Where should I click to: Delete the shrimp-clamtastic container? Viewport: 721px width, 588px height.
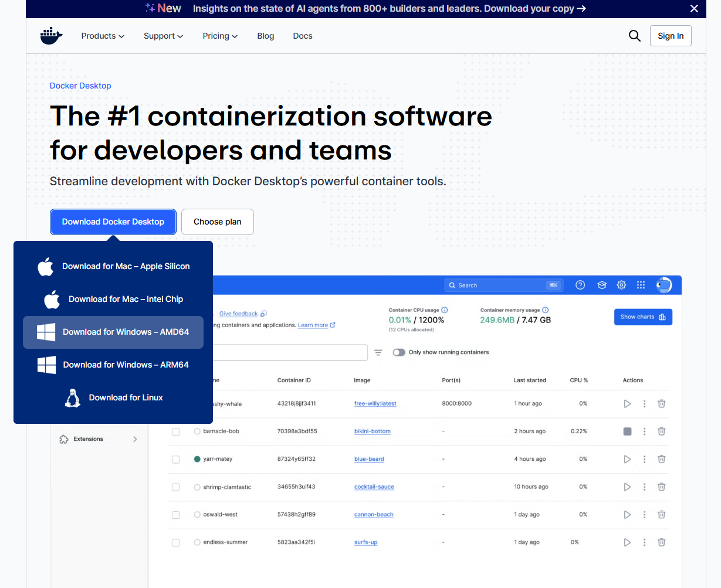click(661, 487)
